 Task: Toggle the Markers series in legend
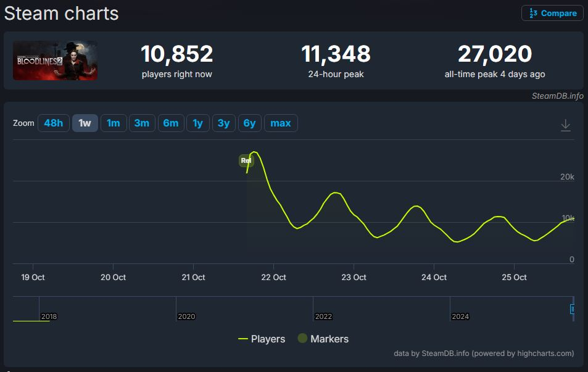[x=323, y=339]
